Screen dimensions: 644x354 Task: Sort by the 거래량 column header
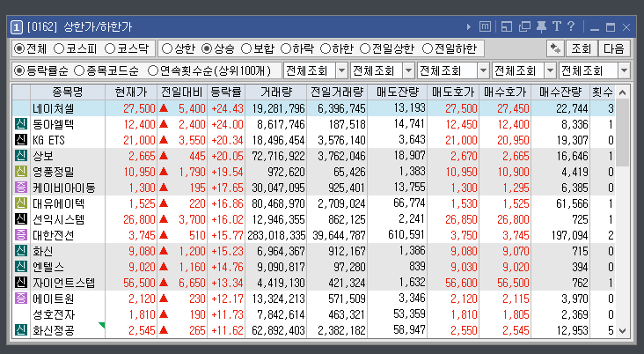[x=276, y=92]
